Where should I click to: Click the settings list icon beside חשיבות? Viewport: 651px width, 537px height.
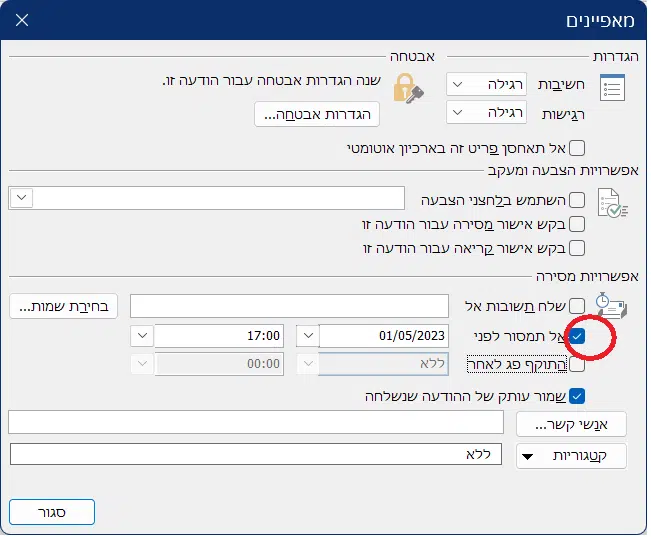612,87
